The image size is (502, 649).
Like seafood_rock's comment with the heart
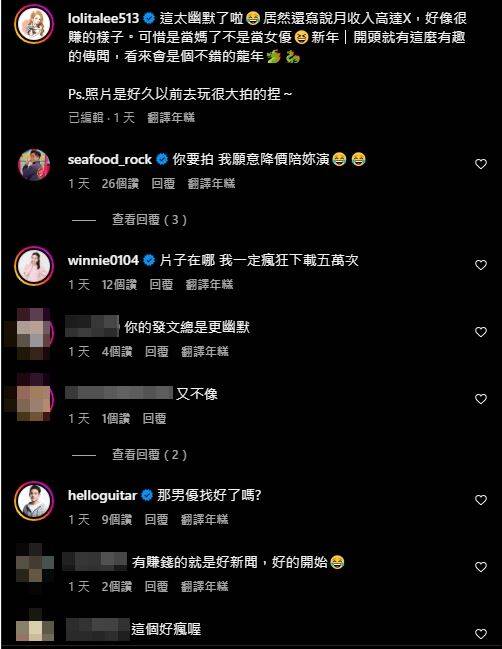(x=480, y=164)
